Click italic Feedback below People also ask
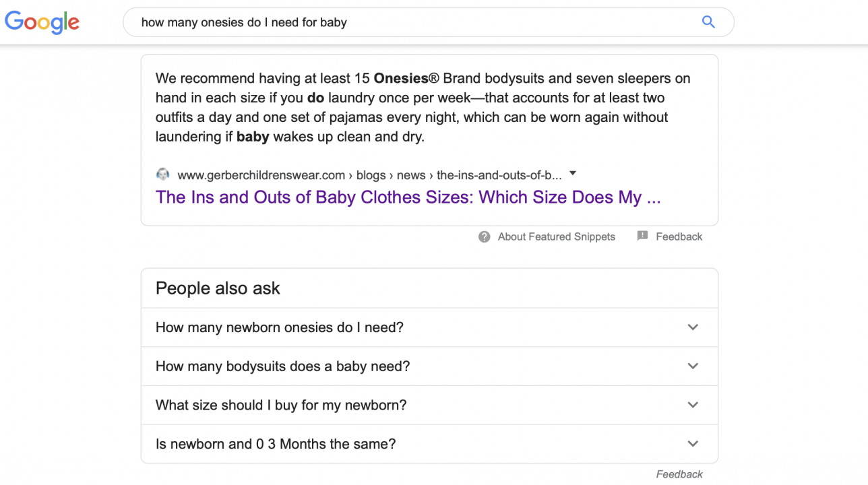868x485 pixels. click(x=679, y=474)
